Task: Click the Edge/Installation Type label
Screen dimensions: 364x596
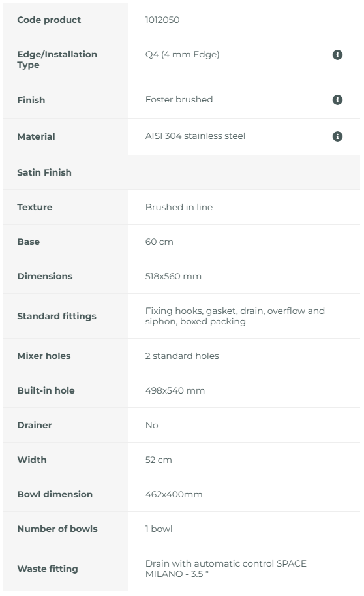Action: coord(57,59)
